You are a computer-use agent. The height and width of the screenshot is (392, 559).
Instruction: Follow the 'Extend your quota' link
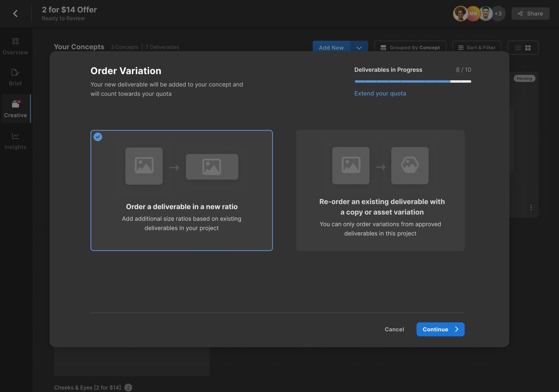point(380,93)
